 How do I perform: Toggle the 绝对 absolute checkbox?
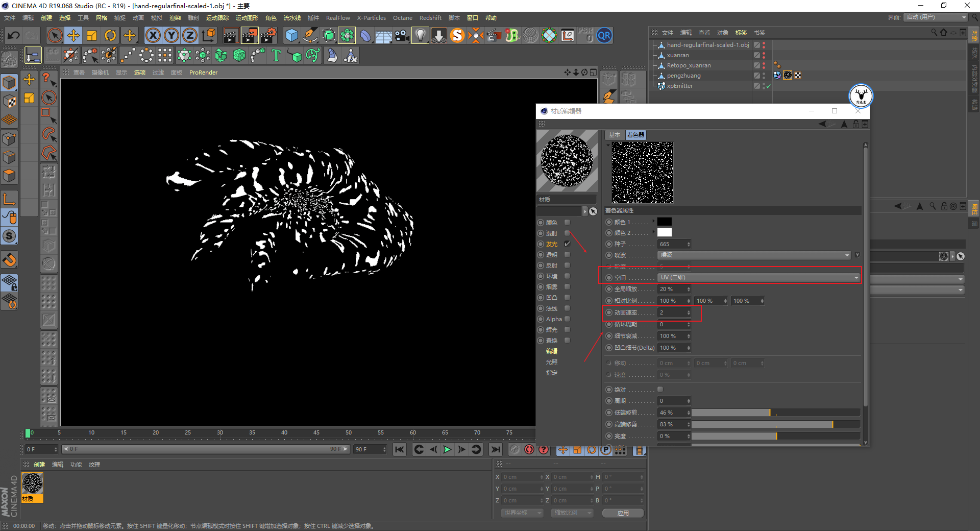click(660, 390)
